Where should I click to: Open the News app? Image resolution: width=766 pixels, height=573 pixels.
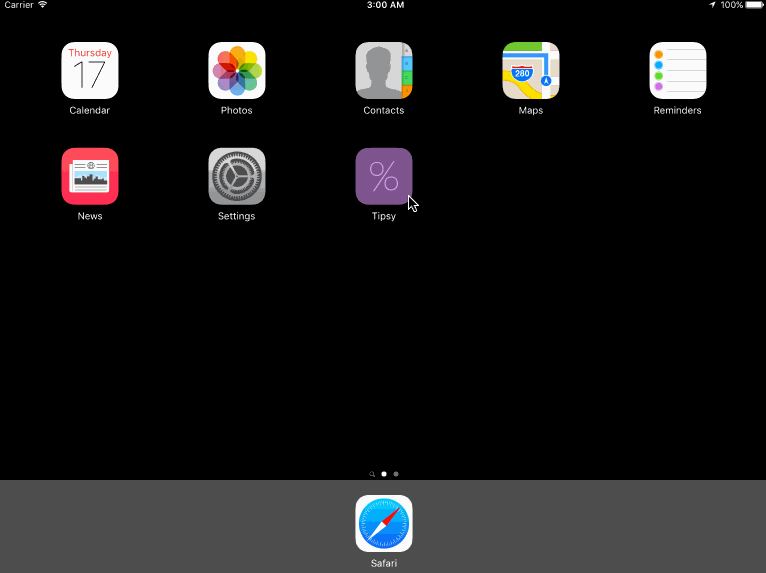tap(90, 176)
